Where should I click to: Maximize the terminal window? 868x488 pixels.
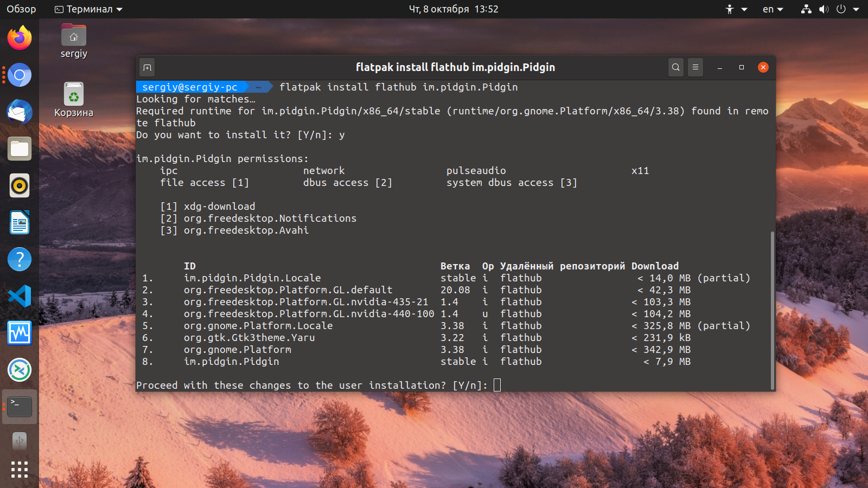click(742, 67)
